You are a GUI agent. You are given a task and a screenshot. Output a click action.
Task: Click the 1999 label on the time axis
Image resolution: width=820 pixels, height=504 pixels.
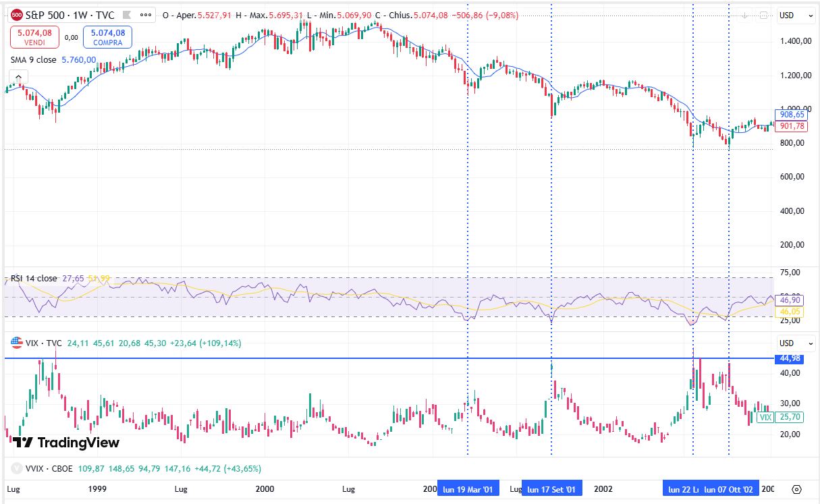tap(98, 488)
